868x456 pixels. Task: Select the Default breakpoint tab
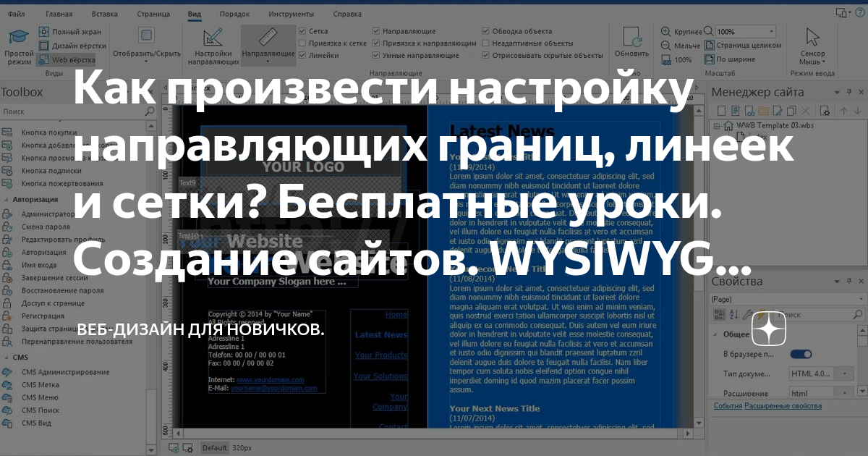coord(214,448)
